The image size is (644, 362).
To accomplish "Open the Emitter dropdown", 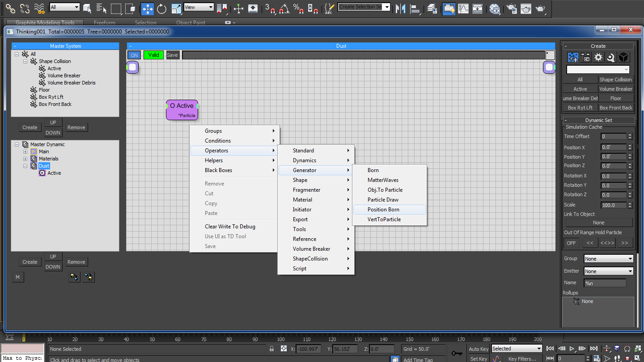I will pyautogui.click(x=608, y=271).
